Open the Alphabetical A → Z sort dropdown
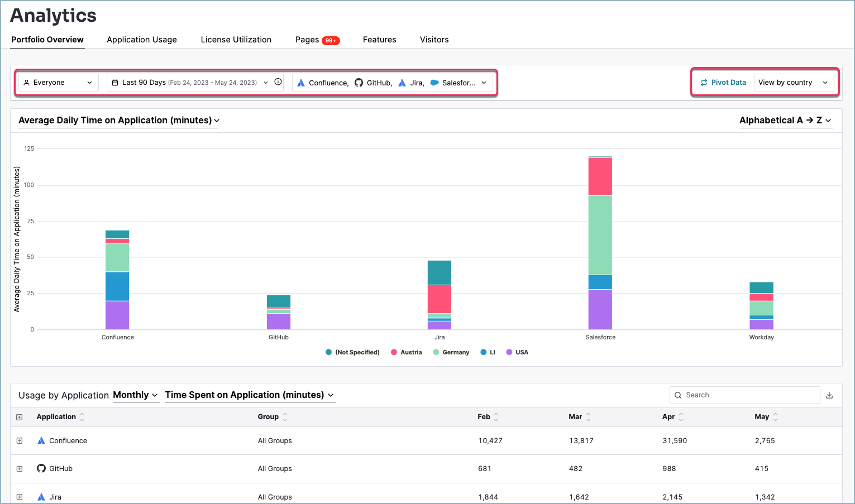This screenshot has width=855, height=504. click(x=786, y=121)
